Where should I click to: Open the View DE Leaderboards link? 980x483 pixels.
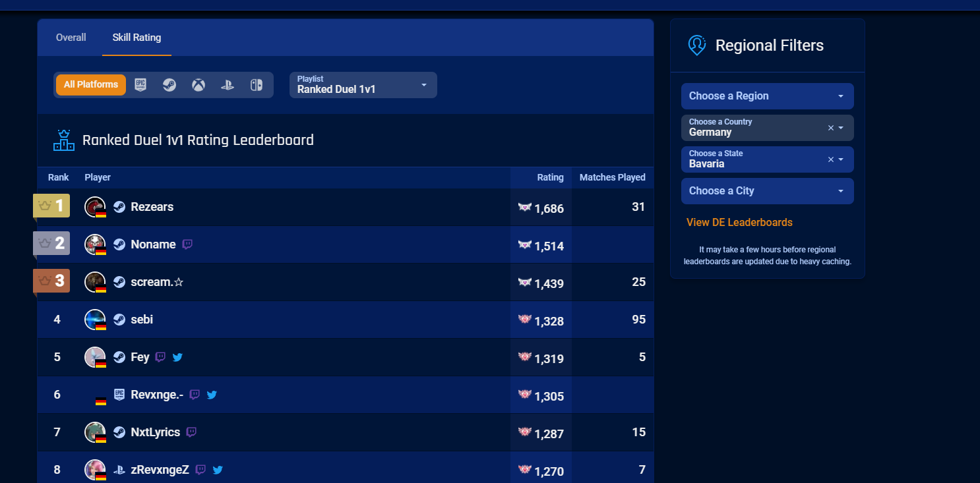pyautogui.click(x=739, y=223)
